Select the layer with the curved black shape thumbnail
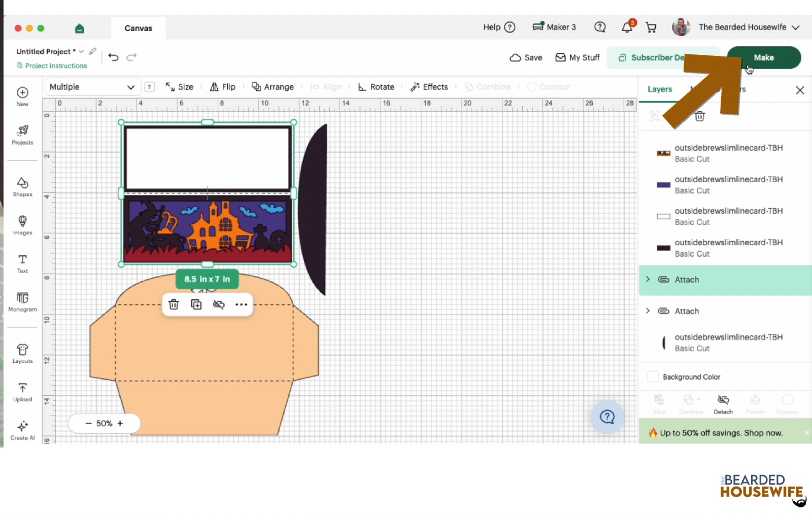812x516 pixels. (x=725, y=342)
